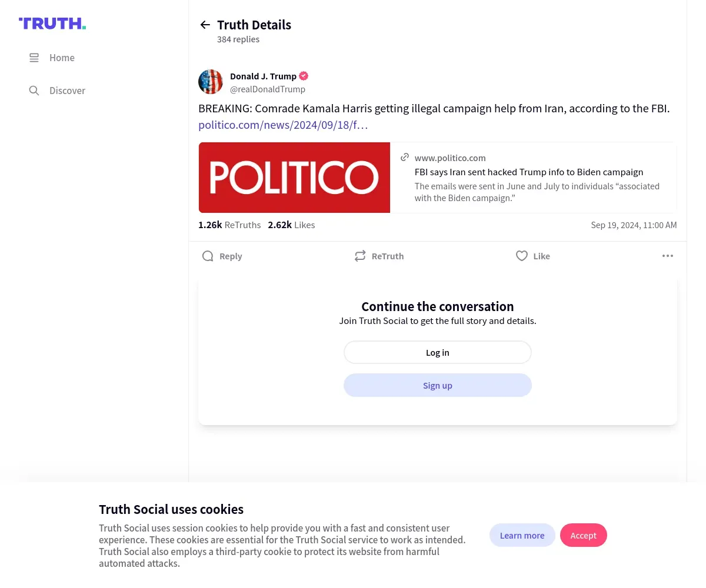
Task: Click the ReTruth arrows icon
Action: 360,256
